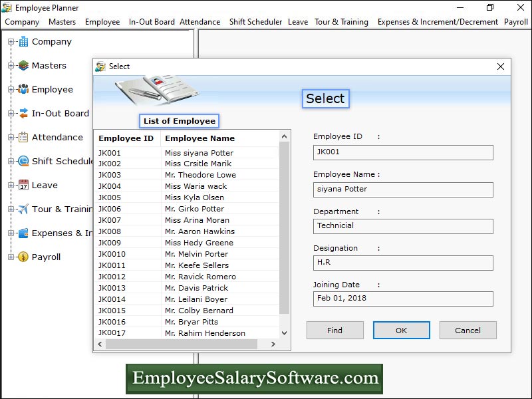Image resolution: width=532 pixels, height=399 pixels.
Task: Expand the Attendance tree node
Action: pos(11,138)
